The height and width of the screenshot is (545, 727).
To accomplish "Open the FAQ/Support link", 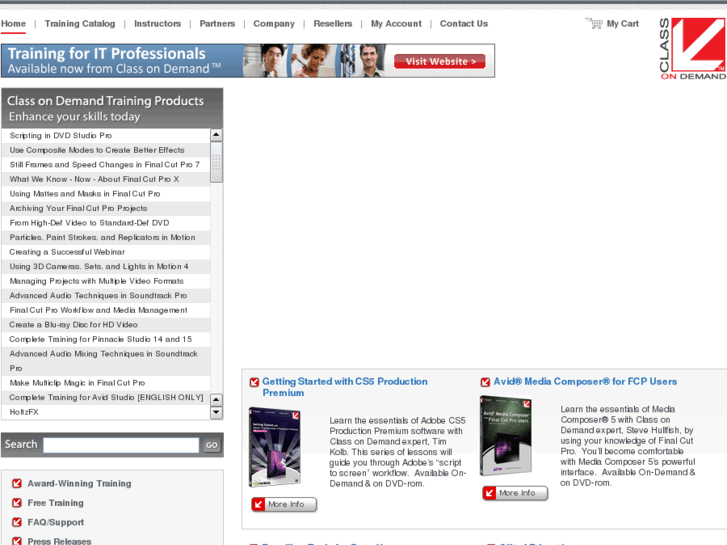I will pyautogui.click(x=56, y=522).
